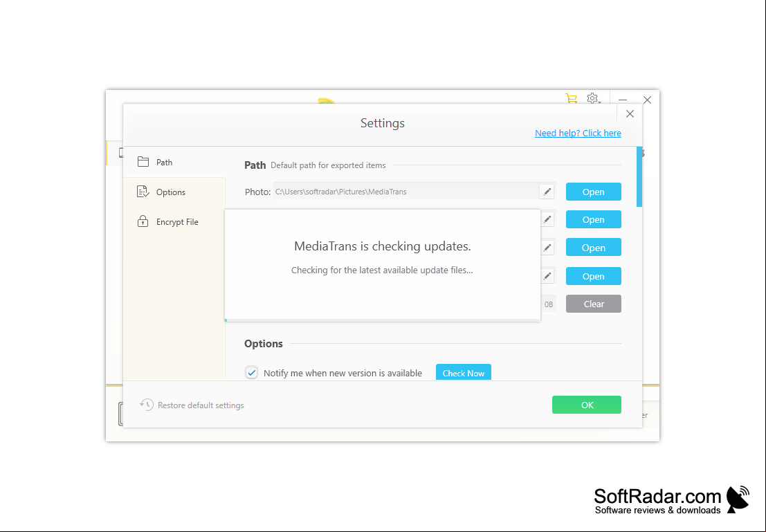Click the third Open button in Path list
This screenshot has width=766, height=532.
point(594,248)
